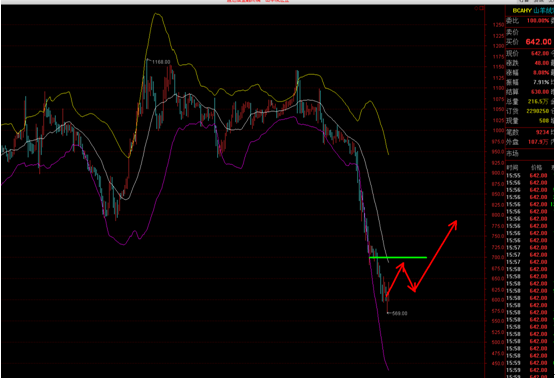The width and height of the screenshot is (555, 379).
Task: Select the 涨跌 change row
Action: (530, 63)
